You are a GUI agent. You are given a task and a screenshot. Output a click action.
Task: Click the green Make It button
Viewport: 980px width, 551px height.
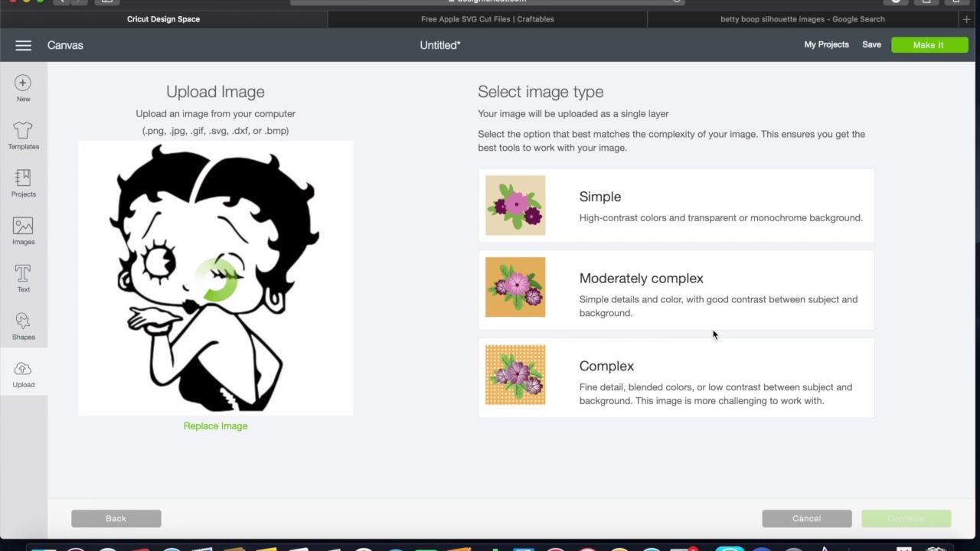929,45
